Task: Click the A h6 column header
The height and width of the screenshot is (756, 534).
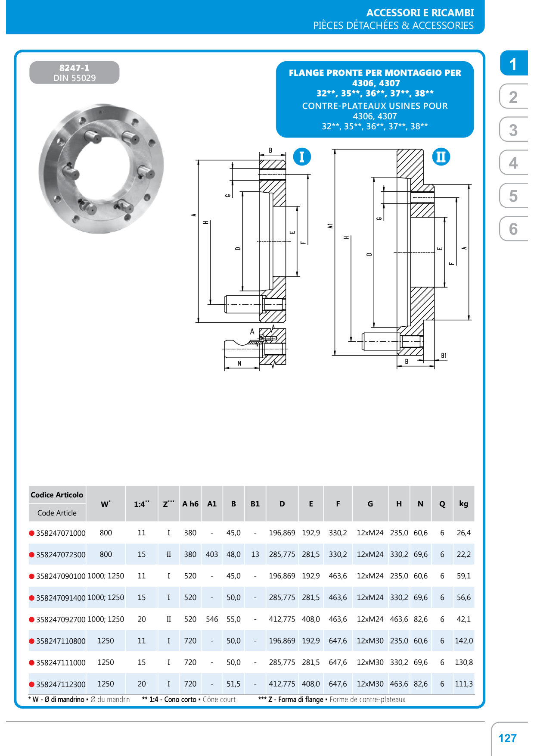Action: pos(190,504)
